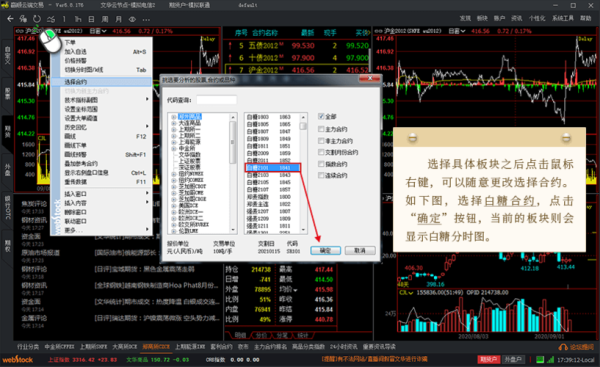Click the headset forum icon at bottom right

click(x=563, y=347)
